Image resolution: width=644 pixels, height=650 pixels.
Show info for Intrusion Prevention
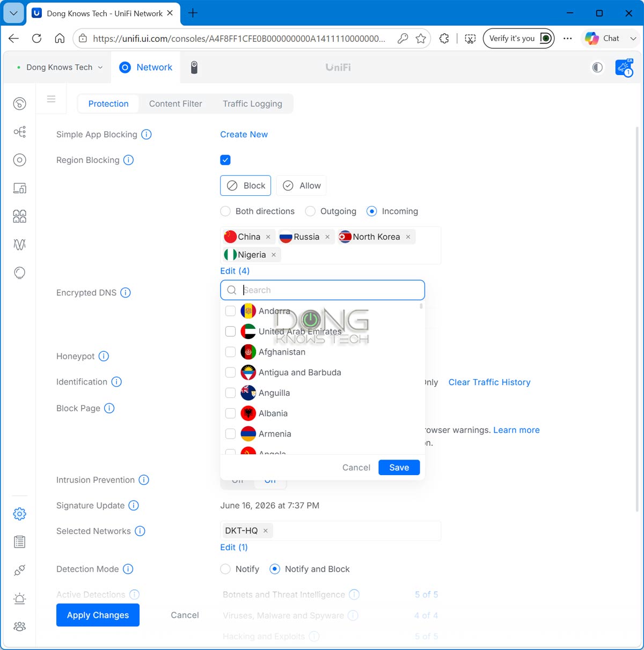point(144,480)
